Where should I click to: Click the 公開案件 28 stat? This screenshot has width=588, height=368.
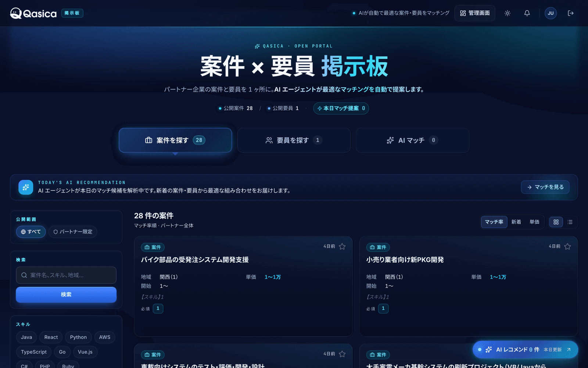pyautogui.click(x=236, y=108)
